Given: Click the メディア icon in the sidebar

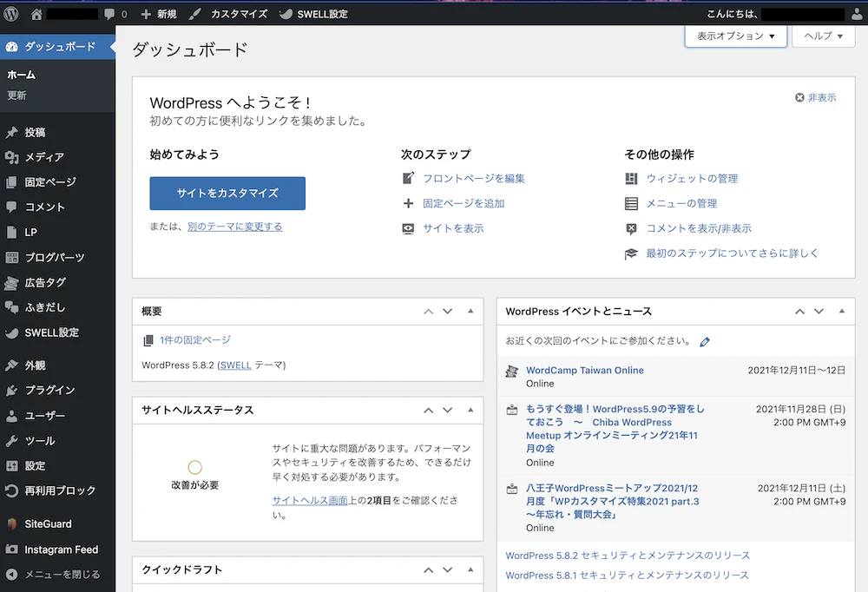Looking at the screenshot, I should tap(11, 157).
